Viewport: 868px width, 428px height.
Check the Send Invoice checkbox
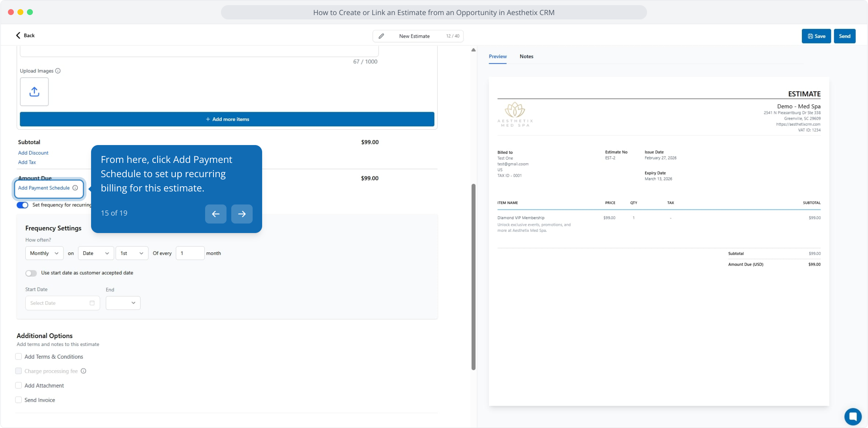pyautogui.click(x=19, y=400)
